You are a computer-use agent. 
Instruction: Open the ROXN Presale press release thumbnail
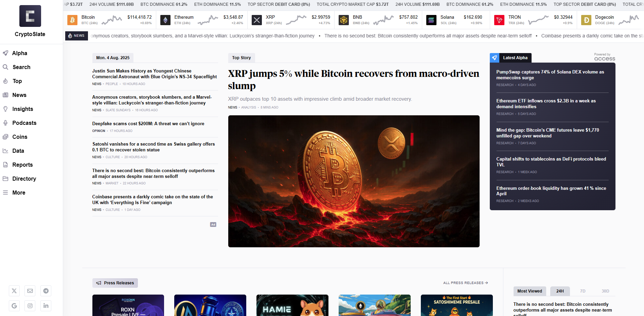(x=128, y=305)
